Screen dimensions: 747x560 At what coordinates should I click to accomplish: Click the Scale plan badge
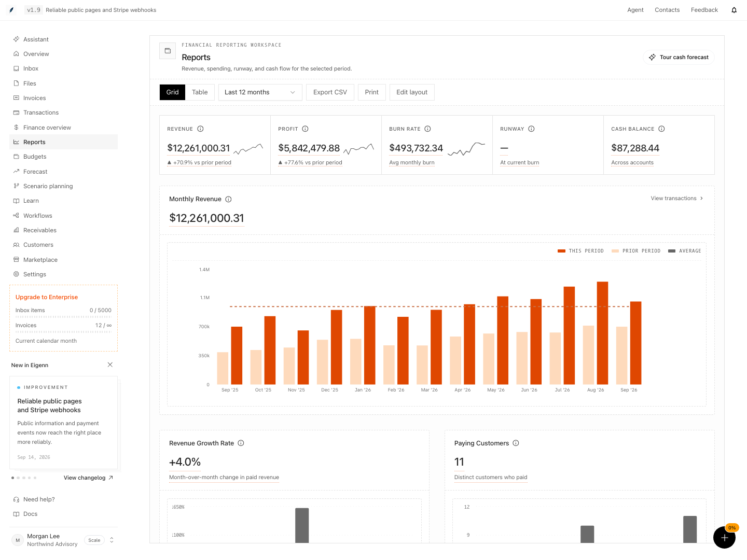click(94, 540)
